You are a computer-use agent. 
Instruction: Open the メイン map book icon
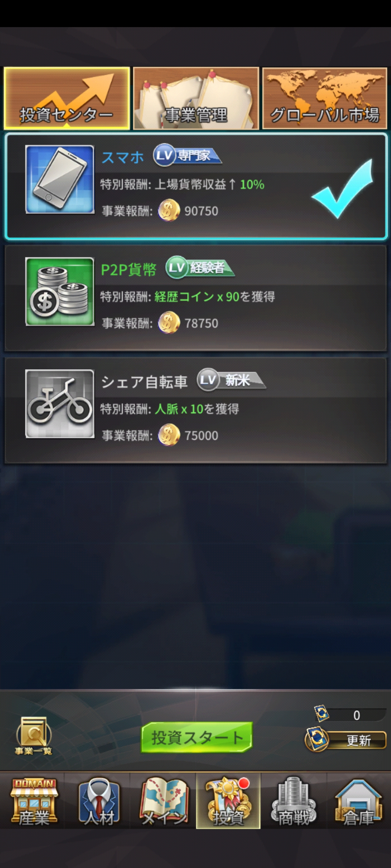(164, 801)
